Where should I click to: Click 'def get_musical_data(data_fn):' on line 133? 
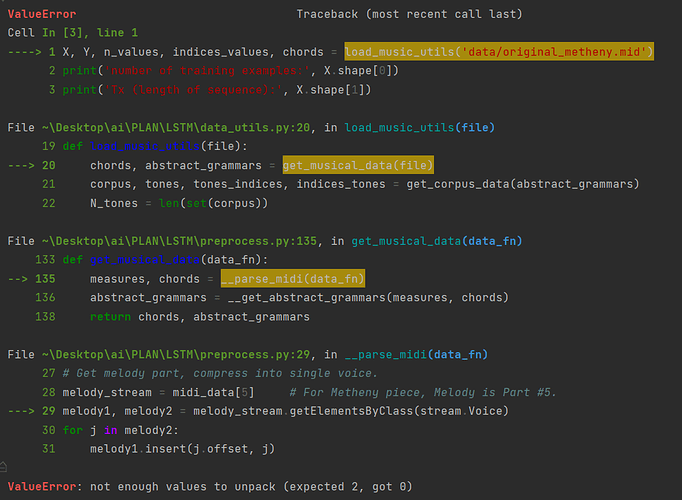coord(165,260)
